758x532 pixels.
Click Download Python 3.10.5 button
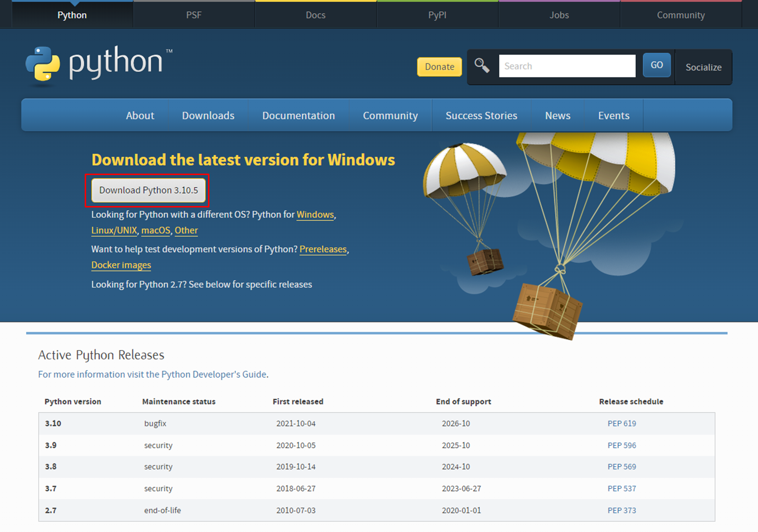tap(149, 190)
